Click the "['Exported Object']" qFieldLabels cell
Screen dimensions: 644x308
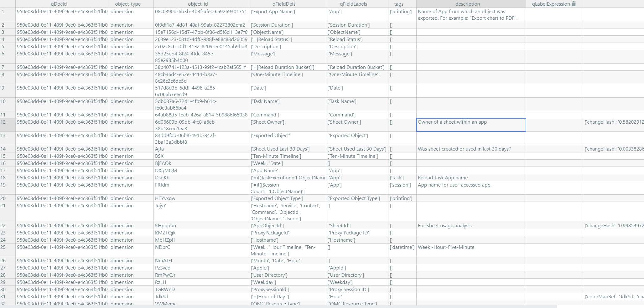(357, 138)
